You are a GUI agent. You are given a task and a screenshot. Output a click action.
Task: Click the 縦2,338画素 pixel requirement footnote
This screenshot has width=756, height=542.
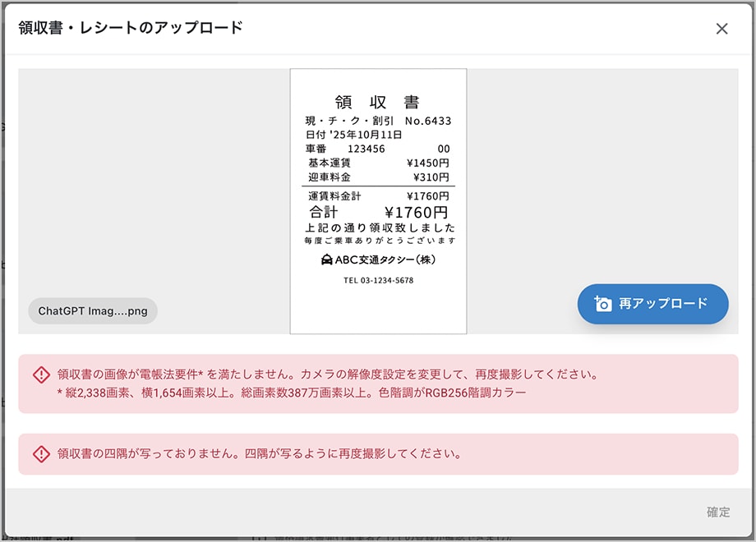coord(291,393)
